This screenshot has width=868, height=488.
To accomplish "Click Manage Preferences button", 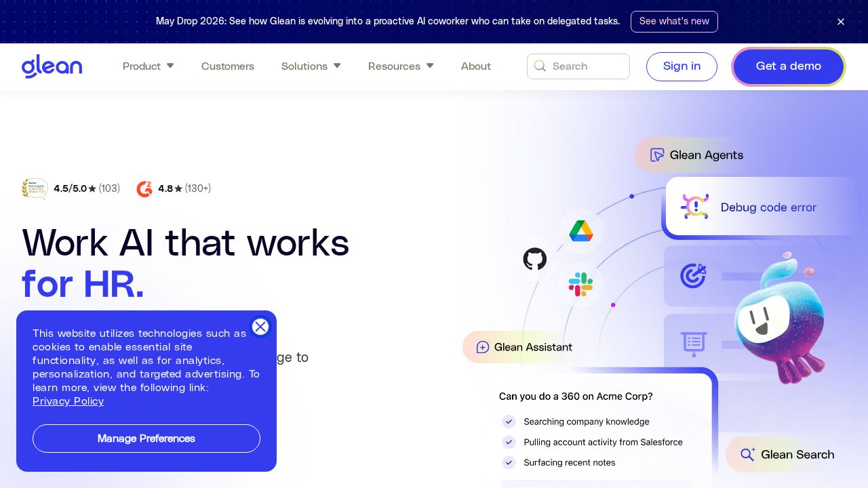I will pyautogui.click(x=146, y=439).
